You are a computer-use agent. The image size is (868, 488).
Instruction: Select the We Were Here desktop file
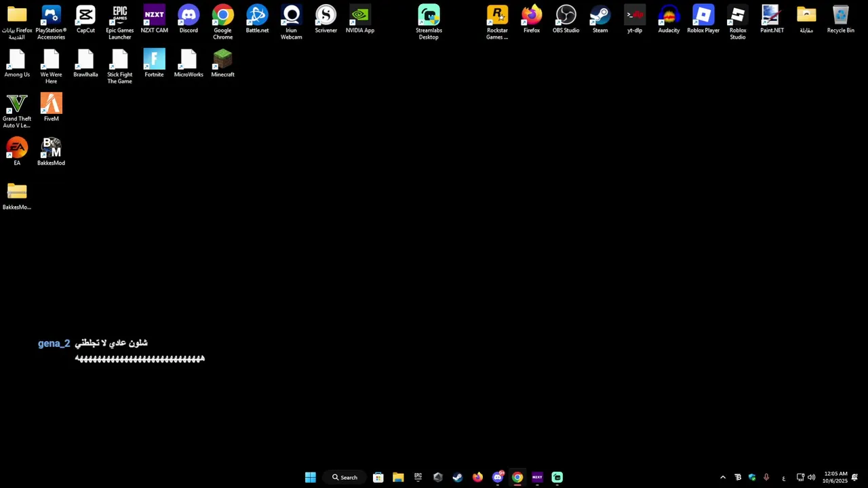coord(51,66)
